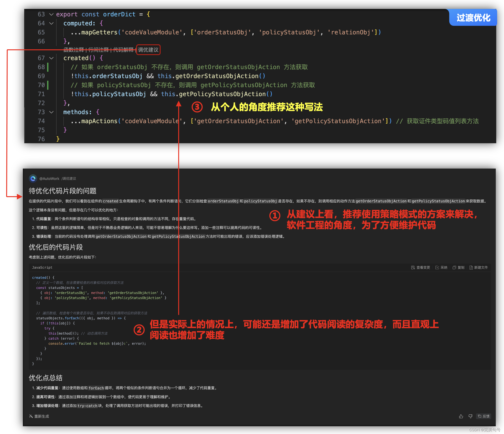504x434 pixels.
Task: Collapse the orderDict block at line 63
Action: 51,14
